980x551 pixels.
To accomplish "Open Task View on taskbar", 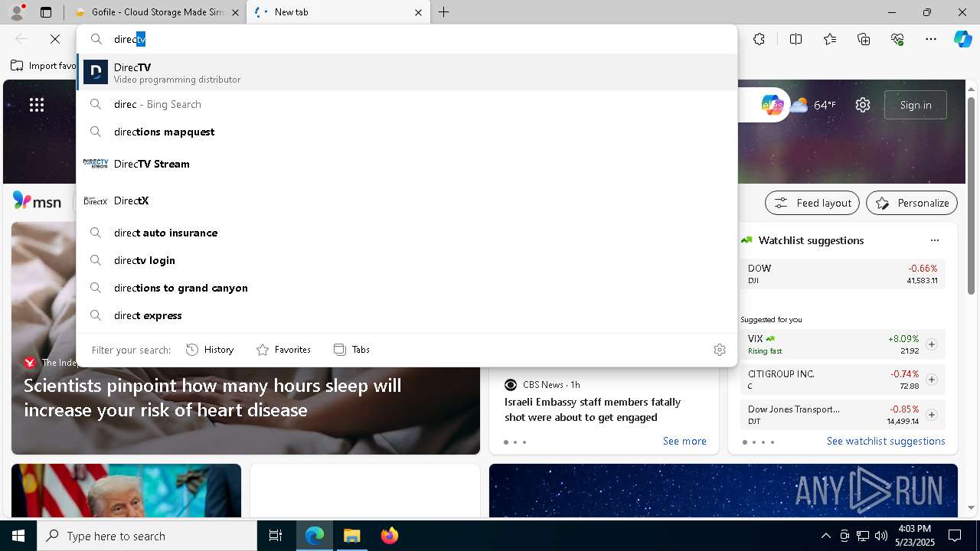I will pos(276,536).
